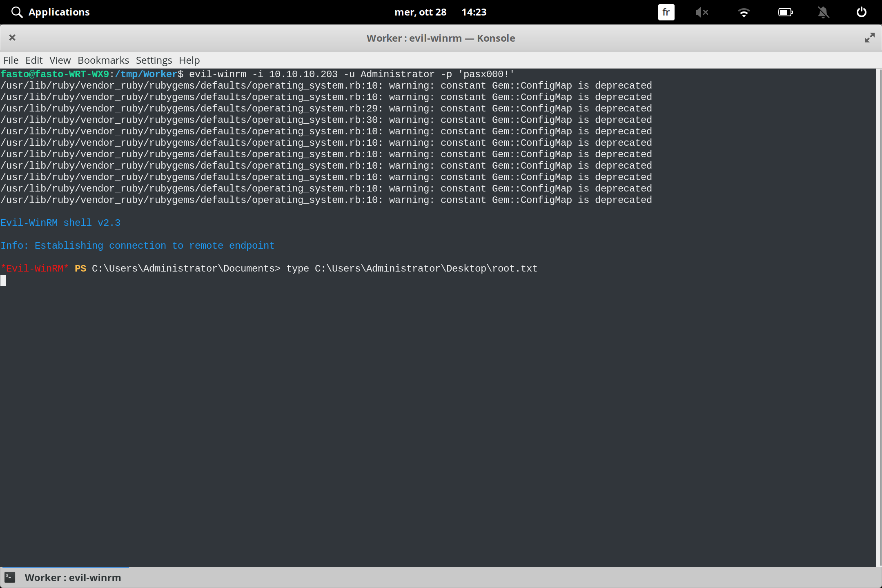Toggle fullscreen with the diagonal arrows icon

(869, 38)
